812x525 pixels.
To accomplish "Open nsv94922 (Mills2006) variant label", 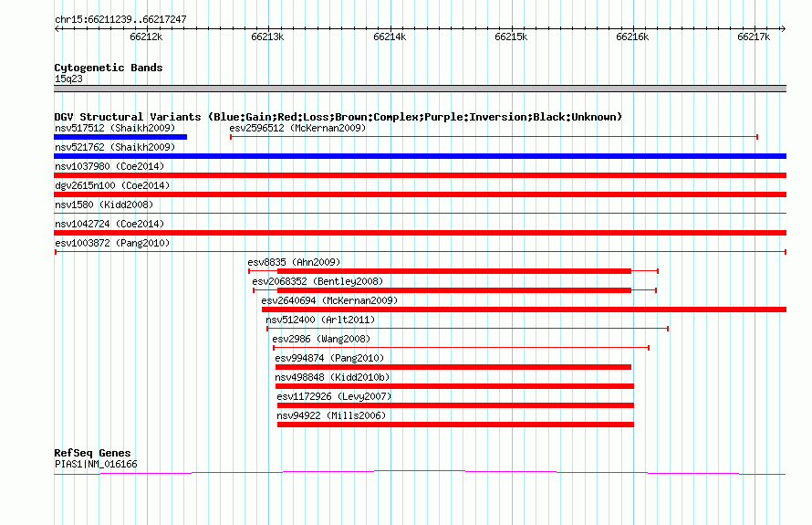I will coord(331,415).
